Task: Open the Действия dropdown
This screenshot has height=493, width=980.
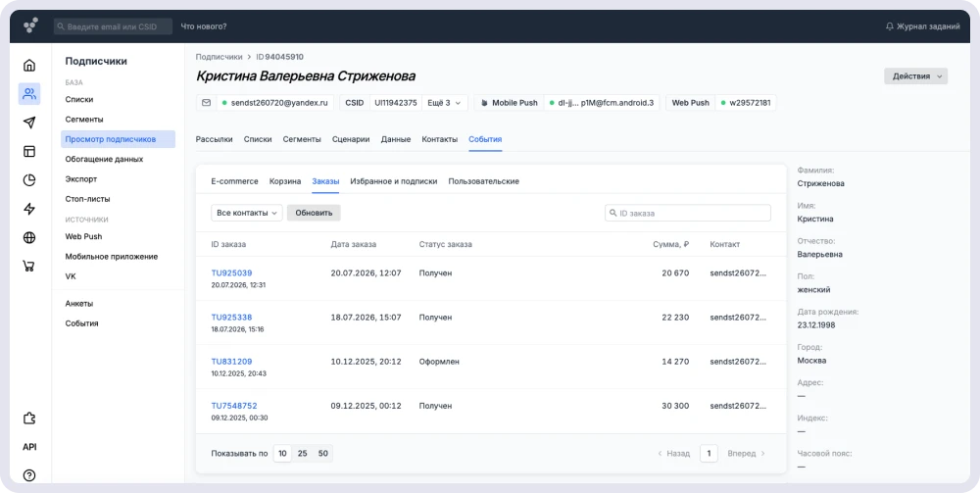Action: [x=915, y=76]
